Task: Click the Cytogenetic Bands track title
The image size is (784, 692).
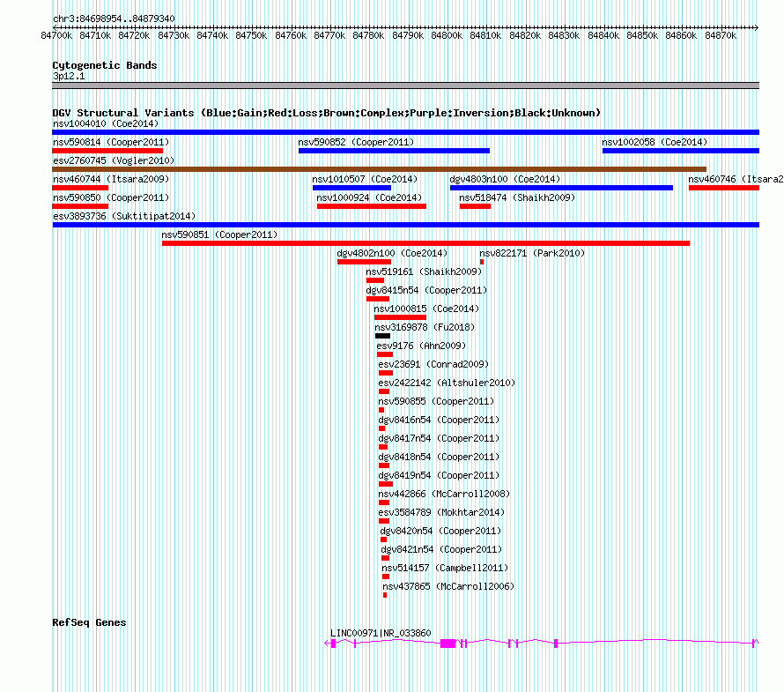Action: [105, 65]
